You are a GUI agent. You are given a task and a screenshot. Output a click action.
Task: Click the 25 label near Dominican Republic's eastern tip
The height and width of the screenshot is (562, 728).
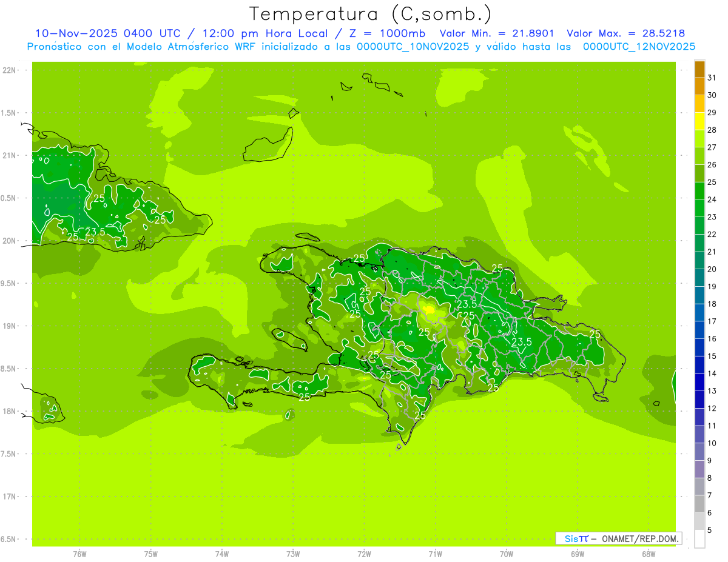point(595,334)
